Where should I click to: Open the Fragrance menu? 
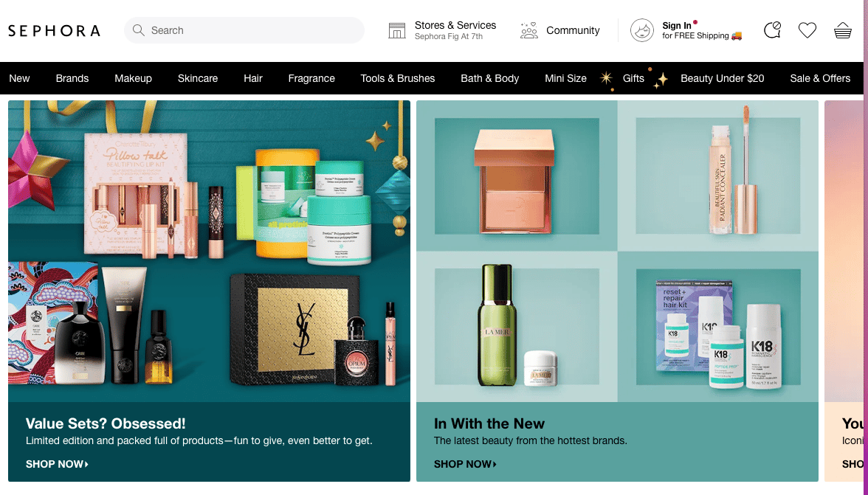311,78
